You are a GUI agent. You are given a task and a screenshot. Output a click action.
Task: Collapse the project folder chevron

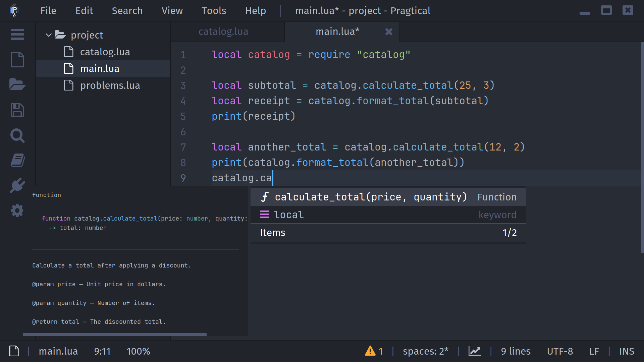click(x=49, y=35)
